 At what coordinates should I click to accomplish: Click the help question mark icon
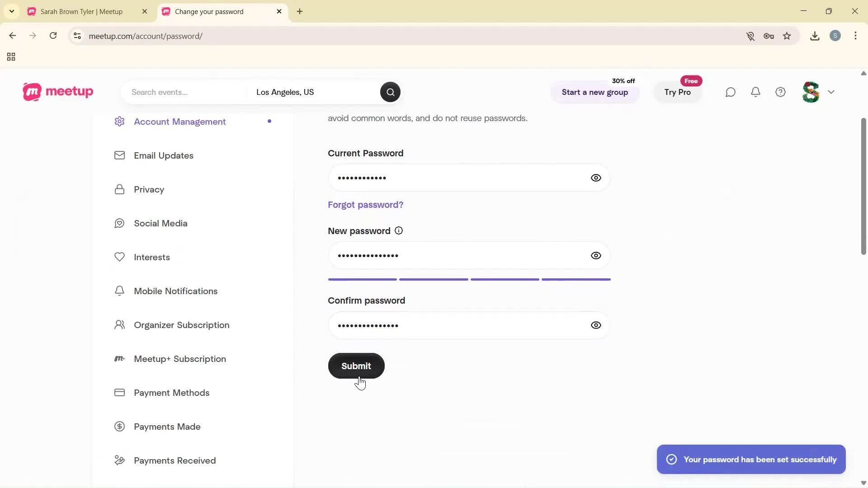point(780,92)
